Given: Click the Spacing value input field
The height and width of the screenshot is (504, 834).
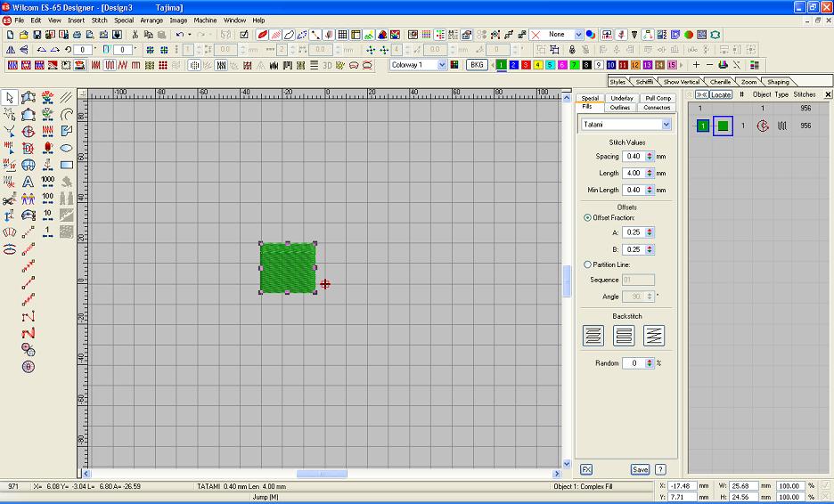Looking at the screenshot, I should tap(634, 157).
